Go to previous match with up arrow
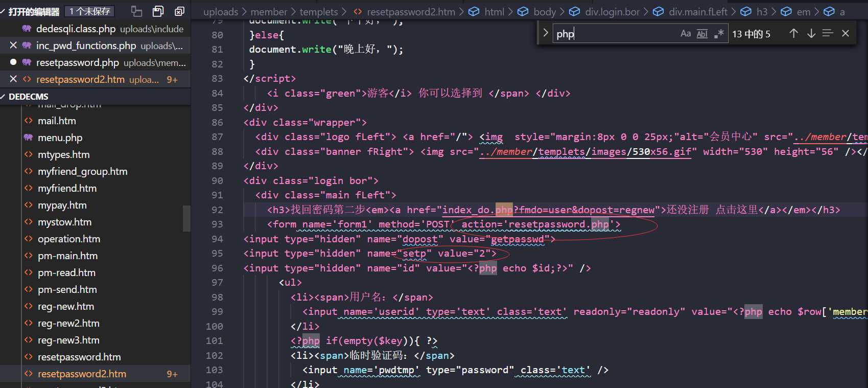 pos(793,34)
